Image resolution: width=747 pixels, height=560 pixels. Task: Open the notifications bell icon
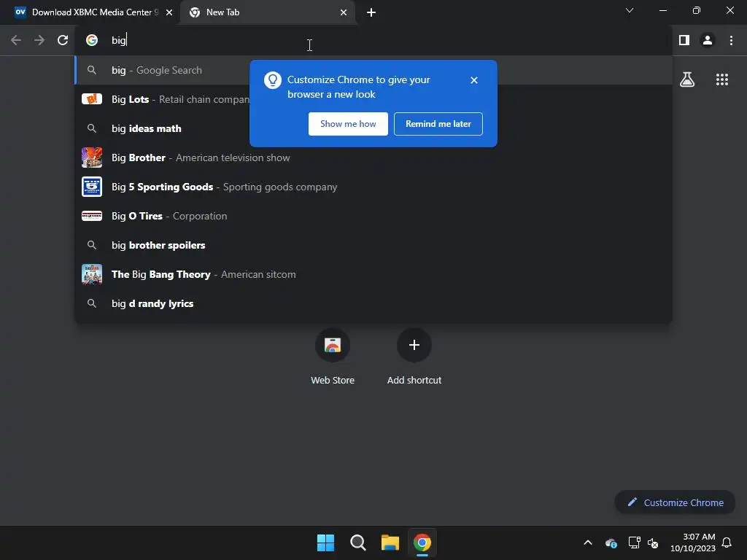(727, 542)
